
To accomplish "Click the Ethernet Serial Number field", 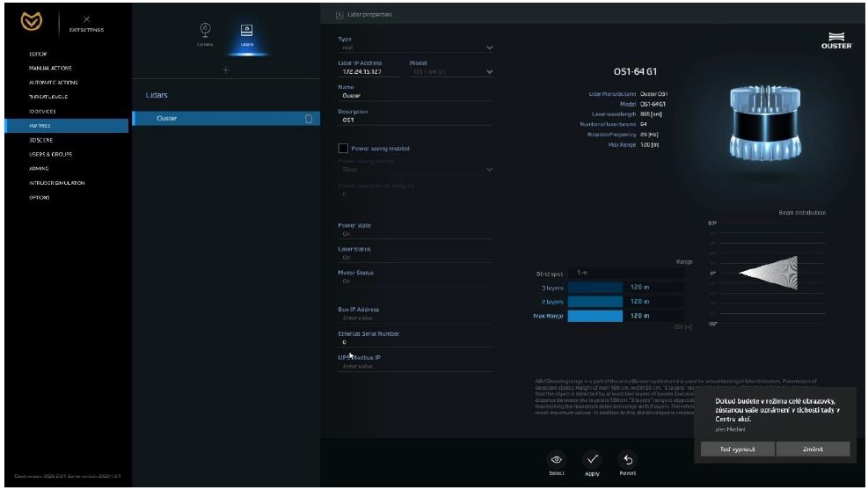I will (415, 343).
